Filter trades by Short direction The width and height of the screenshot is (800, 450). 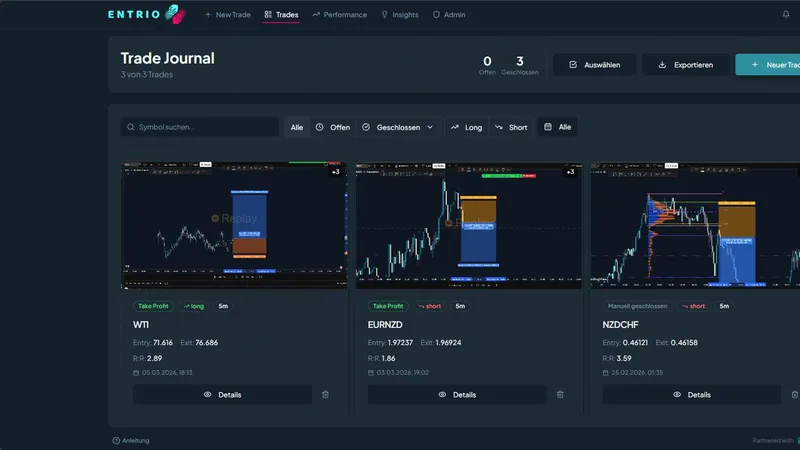[511, 127]
